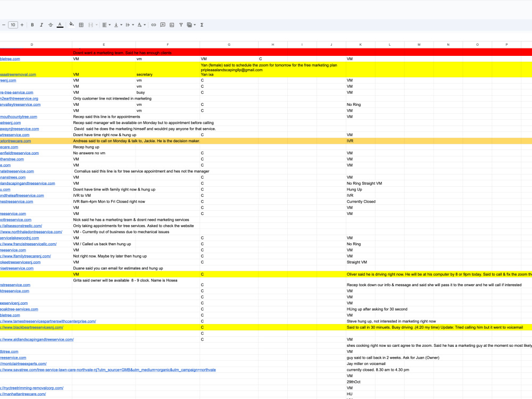
Task: Expand the filter views dropdown arrow
Action: (195, 25)
